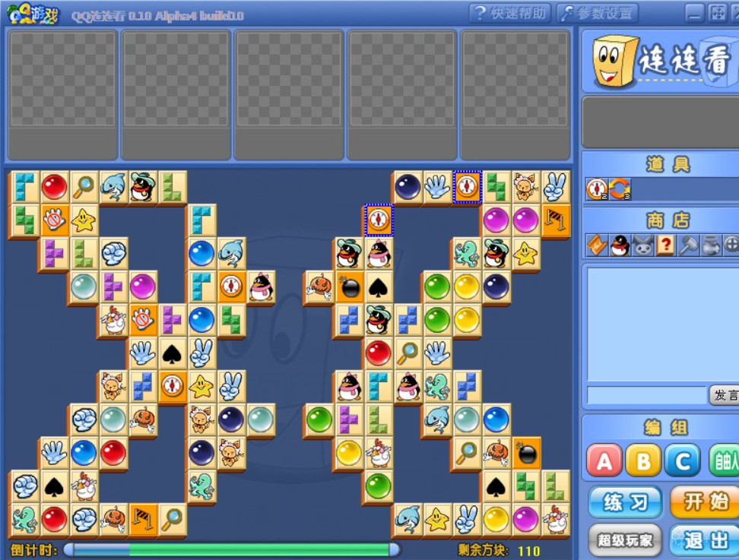
Task: Click the QQ游戏 logo in the title bar
Action: click(x=33, y=13)
